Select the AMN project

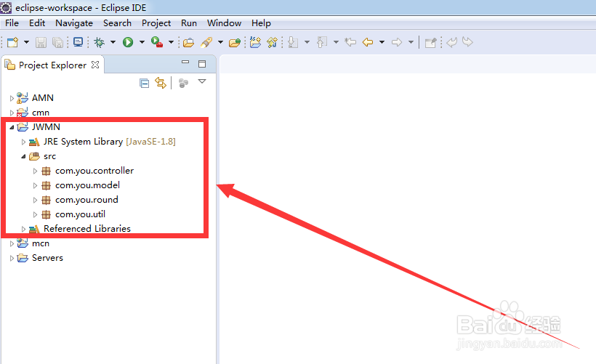coord(43,97)
